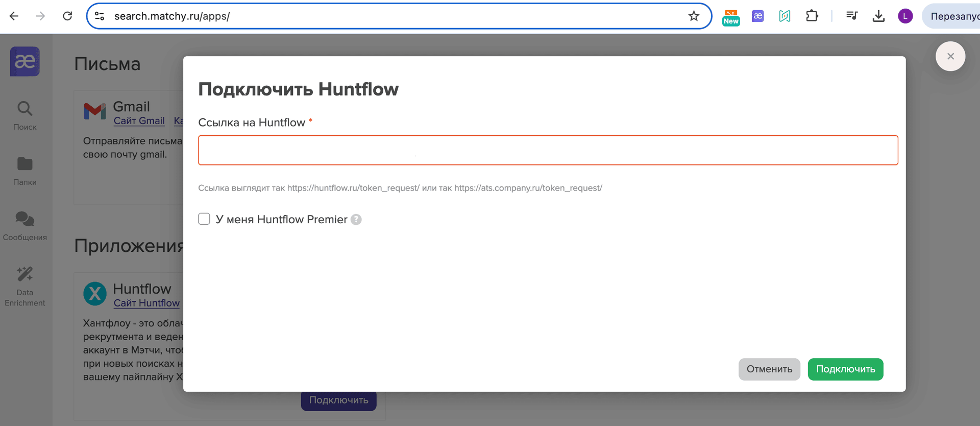Open the browser downloads icon

click(878, 16)
